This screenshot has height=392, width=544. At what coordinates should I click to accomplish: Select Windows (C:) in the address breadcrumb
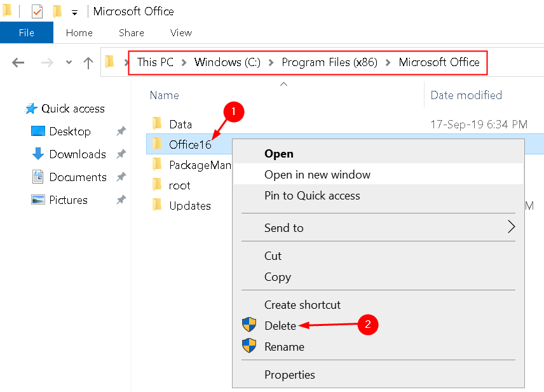tap(228, 62)
